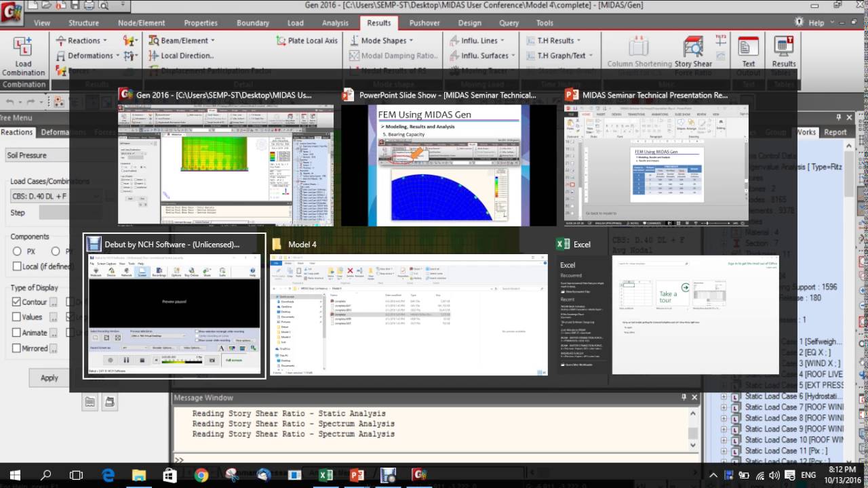Image resolution: width=868 pixels, height=488 pixels.
Task: Switch to PowerPoint Slide Show window thumbnail
Action: [450, 159]
